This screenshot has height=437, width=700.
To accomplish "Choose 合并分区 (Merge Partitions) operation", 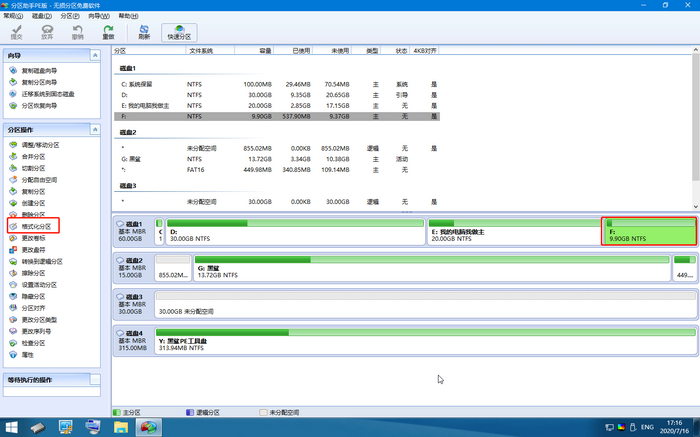I will 33,156.
